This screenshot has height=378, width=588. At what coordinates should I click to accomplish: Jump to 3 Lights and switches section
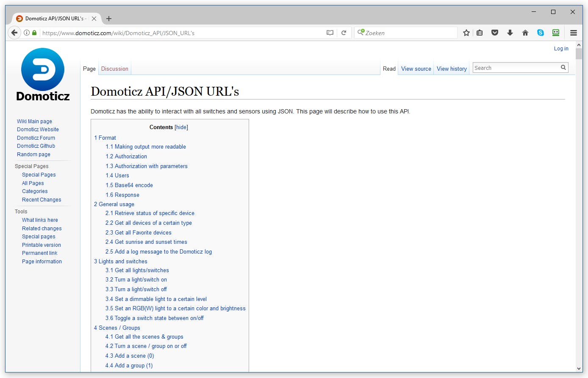point(121,261)
